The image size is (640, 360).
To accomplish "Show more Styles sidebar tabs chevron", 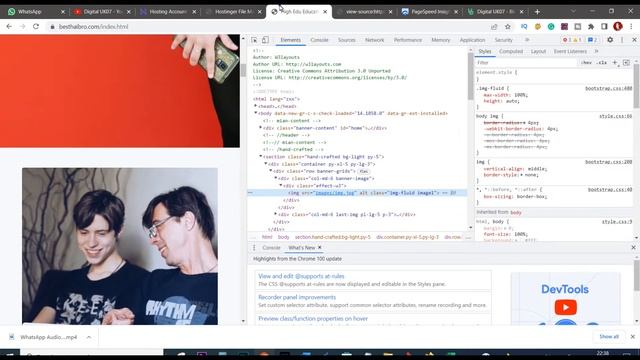I will click(x=596, y=51).
